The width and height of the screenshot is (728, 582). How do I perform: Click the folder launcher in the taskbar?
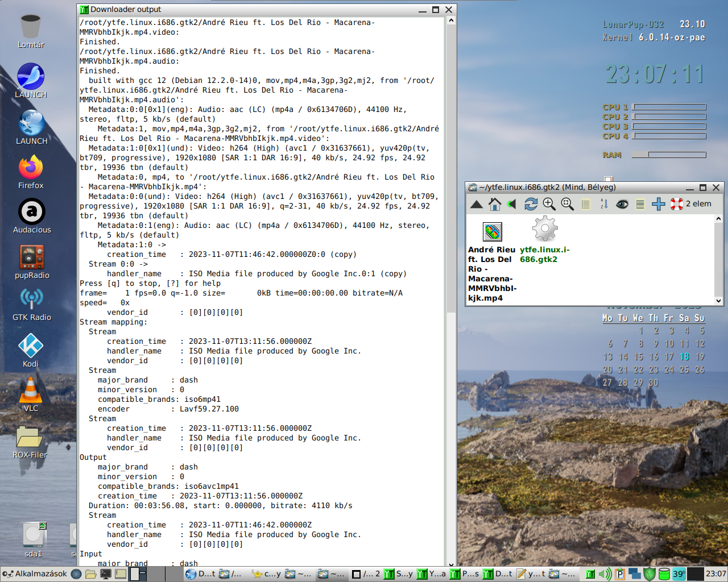point(90,574)
